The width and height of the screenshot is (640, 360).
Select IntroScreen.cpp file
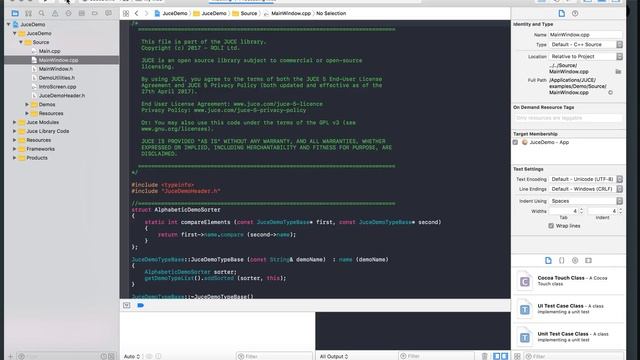(x=58, y=87)
